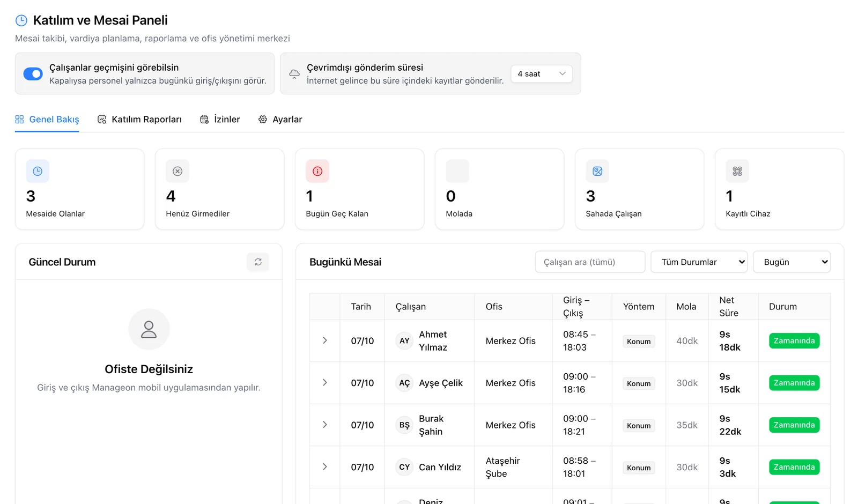Click the X-circle icon on Henüz Girmediler card
Viewport: 858px width, 504px height.
[x=177, y=171]
